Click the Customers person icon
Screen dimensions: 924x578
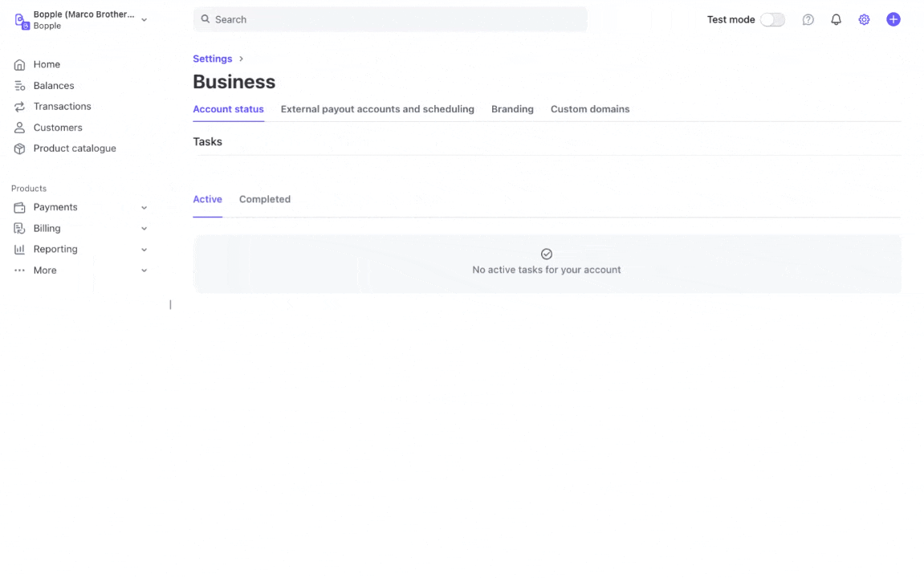19,128
